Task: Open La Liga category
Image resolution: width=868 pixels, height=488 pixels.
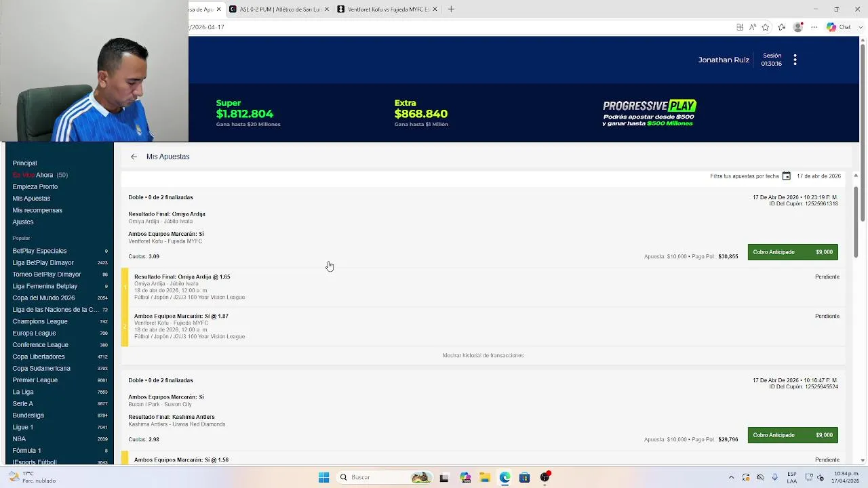Action: 60,392
